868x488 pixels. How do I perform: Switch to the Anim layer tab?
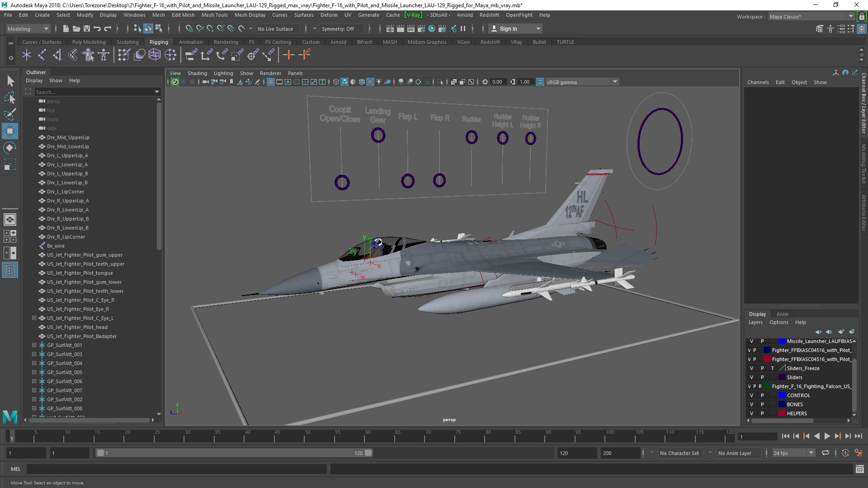click(782, 314)
